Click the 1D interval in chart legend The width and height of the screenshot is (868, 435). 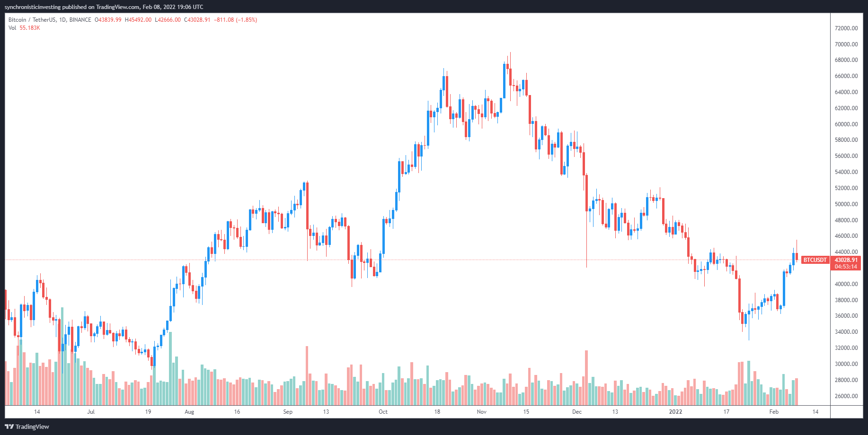point(62,20)
